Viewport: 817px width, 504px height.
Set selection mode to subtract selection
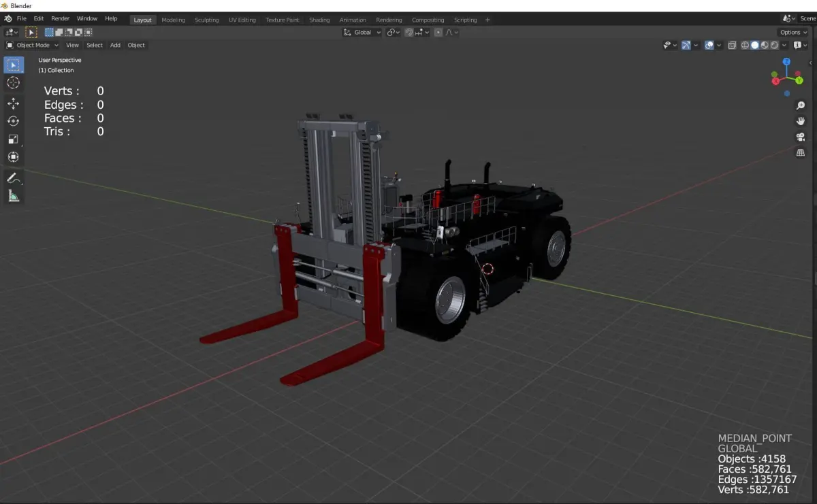[x=69, y=32]
